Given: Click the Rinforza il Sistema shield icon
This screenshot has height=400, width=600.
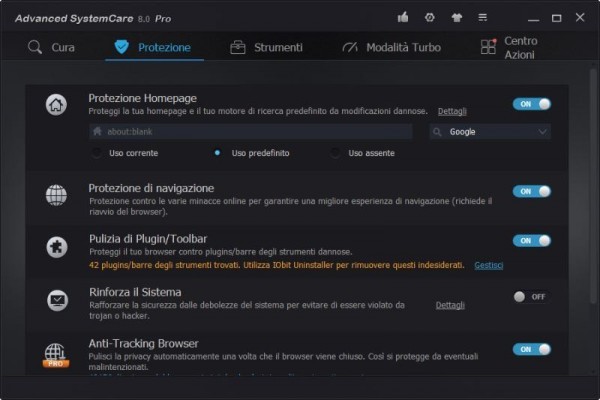Looking at the screenshot, I should point(57,298).
